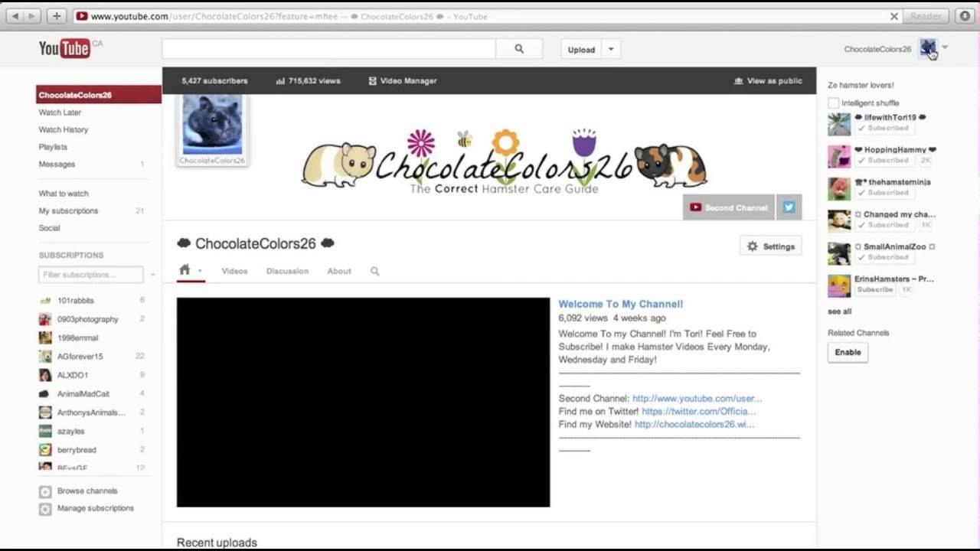Screen dimensions: 980x551
Task: Click the AnimalMadCat channel icon
Action: click(45, 393)
